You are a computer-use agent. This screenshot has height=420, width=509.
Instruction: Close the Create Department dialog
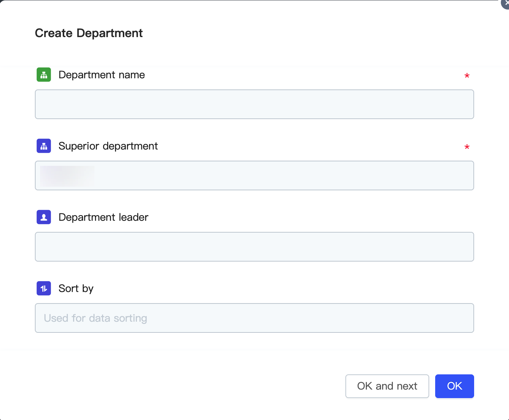point(506,3)
